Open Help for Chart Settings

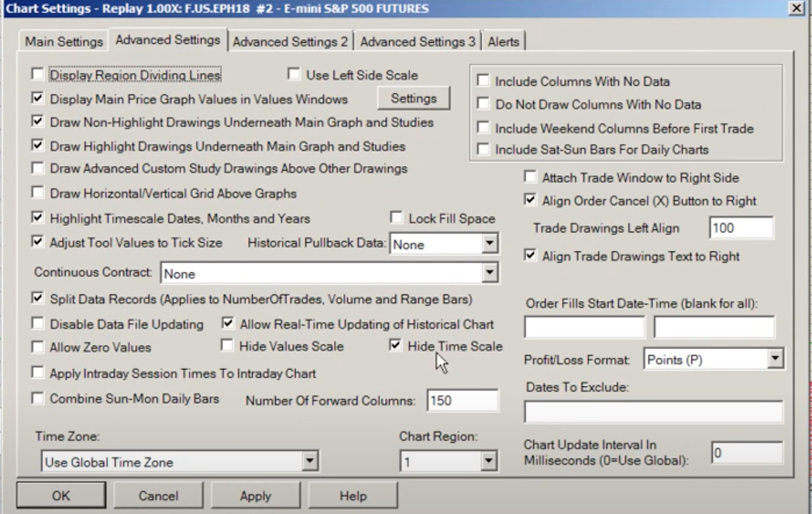click(x=353, y=496)
